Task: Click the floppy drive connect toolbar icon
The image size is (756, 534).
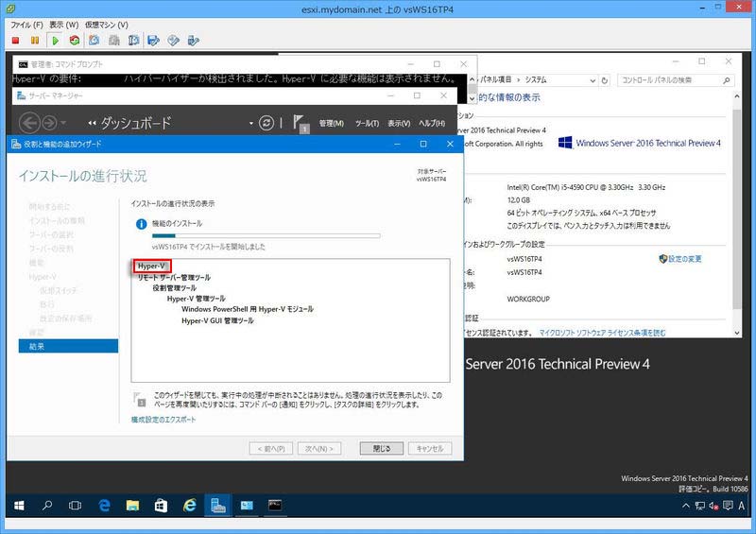Action: [x=153, y=41]
